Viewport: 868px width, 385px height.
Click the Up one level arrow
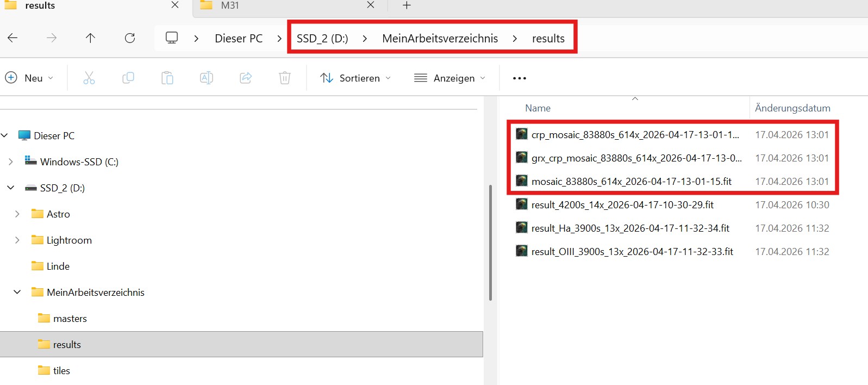tap(90, 38)
